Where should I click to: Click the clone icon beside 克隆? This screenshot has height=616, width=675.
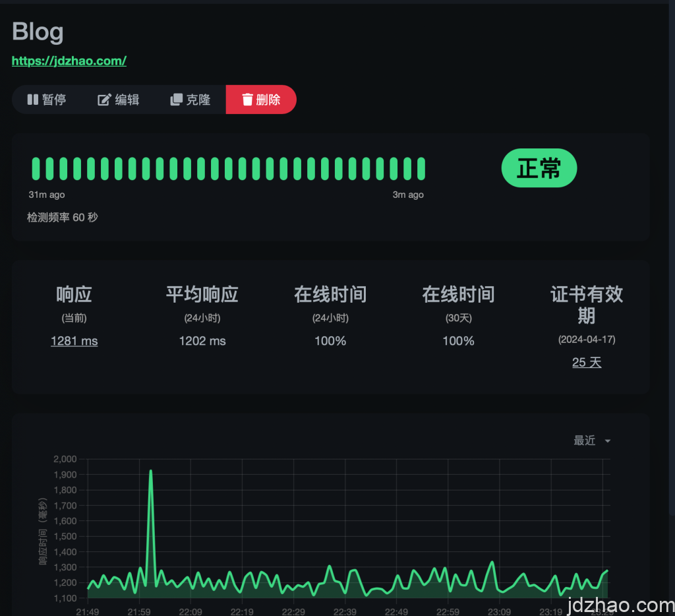click(x=176, y=100)
